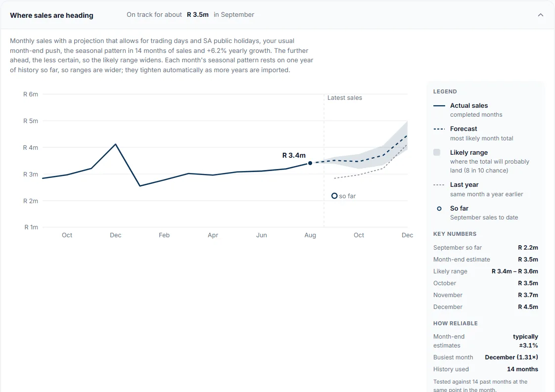Click the dashed line icon beside 'Forecast'
This screenshot has width=555, height=392.
(439, 129)
